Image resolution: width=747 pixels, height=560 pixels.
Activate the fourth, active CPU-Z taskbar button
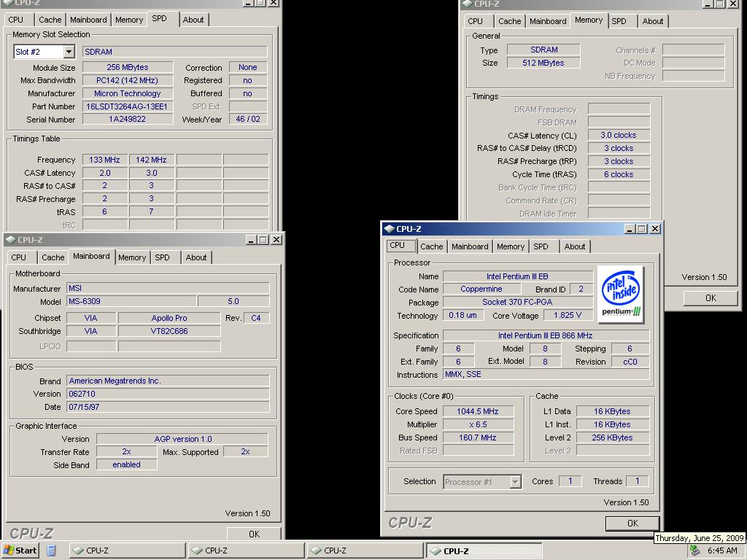[x=484, y=551]
